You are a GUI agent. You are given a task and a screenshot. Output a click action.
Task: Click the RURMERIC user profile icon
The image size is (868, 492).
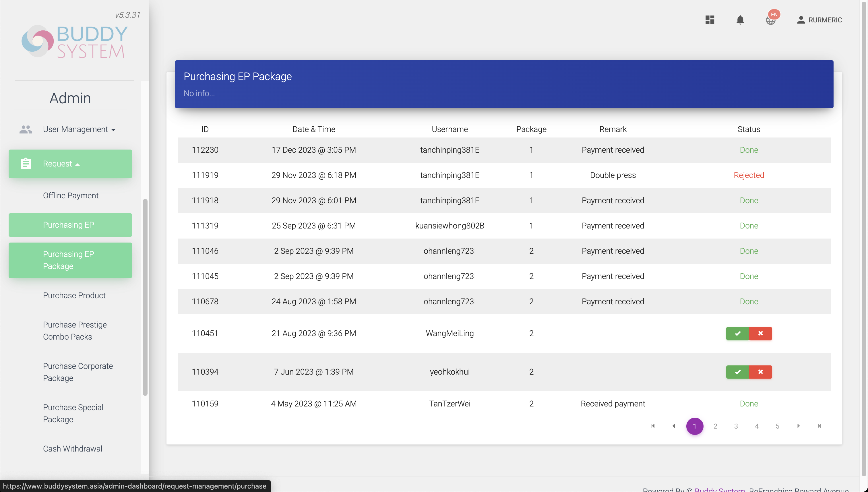click(801, 20)
